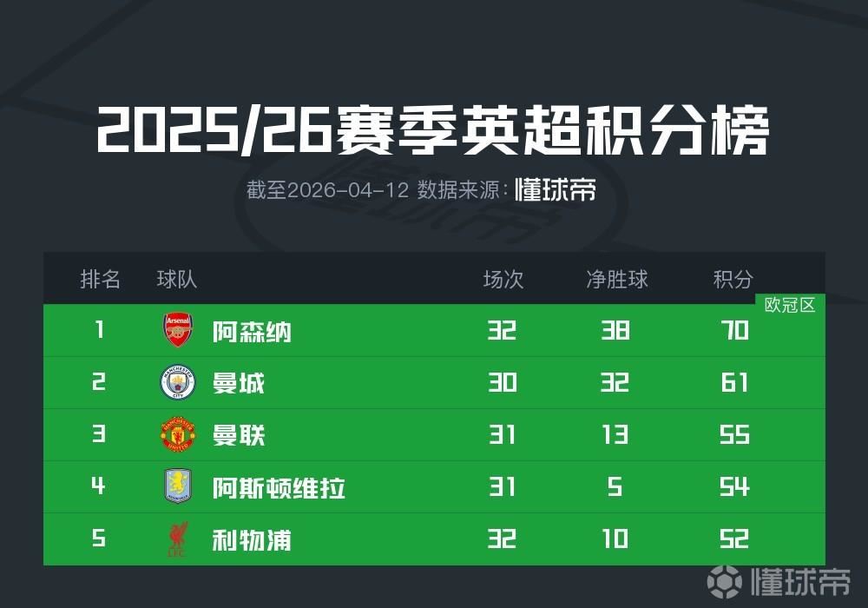Open the 利物浦 team name
This screenshot has width=868, height=608.
pos(252,540)
